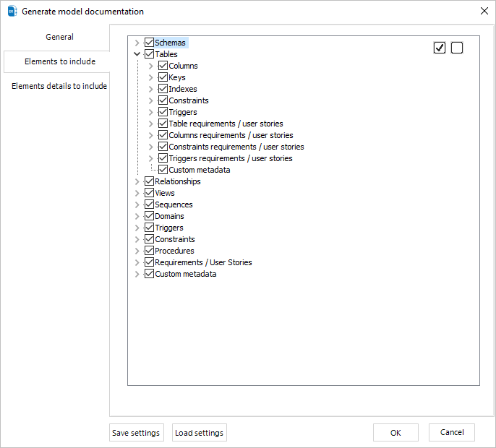Confirm with the OK button

tap(395, 433)
